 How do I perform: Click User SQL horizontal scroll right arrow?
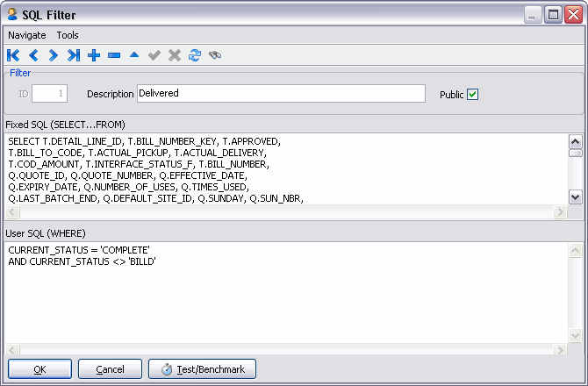pyautogui.click(x=560, y=350)
